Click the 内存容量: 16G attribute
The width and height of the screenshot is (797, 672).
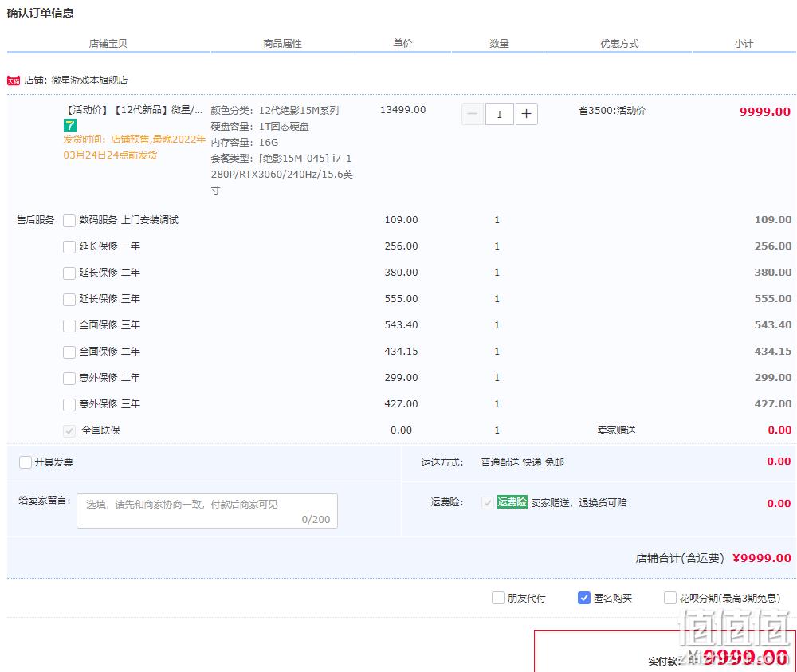[245, 143]
